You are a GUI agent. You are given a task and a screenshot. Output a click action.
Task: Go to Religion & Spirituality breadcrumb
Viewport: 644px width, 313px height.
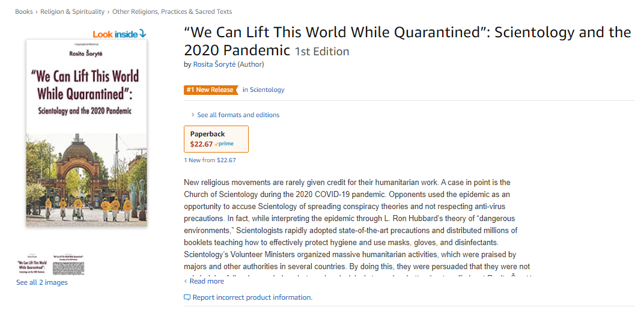point(72,11)
